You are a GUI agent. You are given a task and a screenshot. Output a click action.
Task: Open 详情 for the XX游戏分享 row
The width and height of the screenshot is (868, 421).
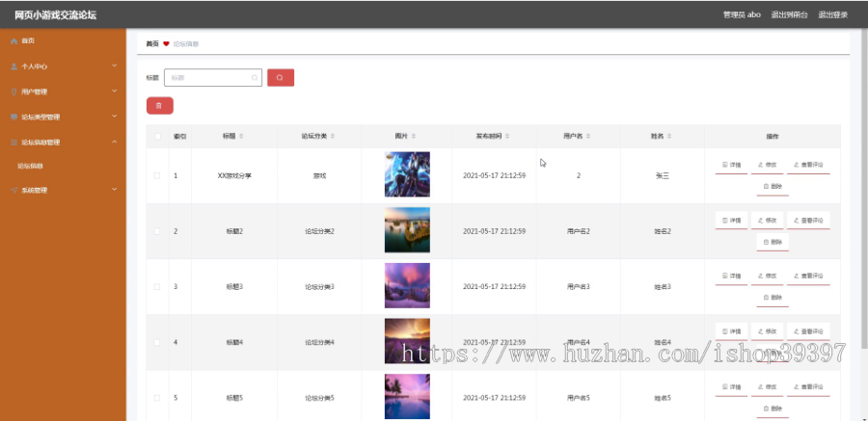point(731,165)
